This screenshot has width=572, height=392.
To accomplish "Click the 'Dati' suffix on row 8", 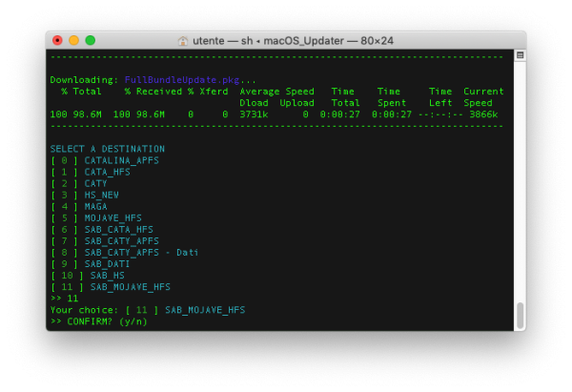I will click(x=188, y=253).
